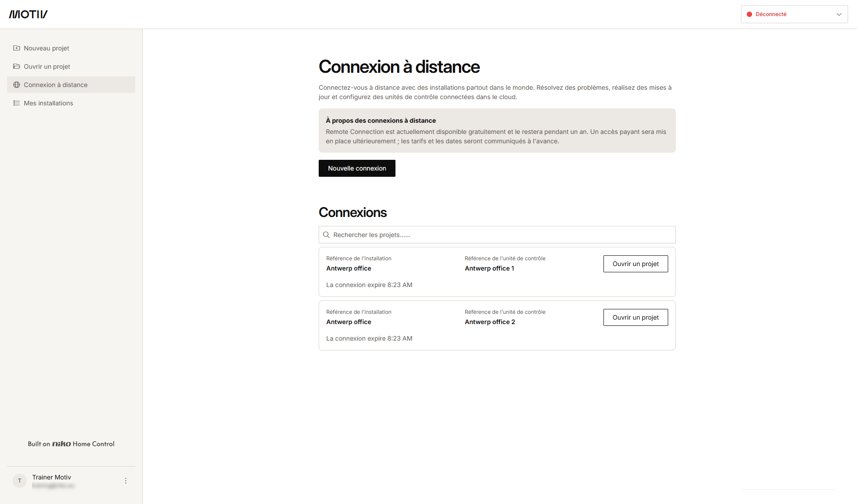857x504 pixels.
Task: Open the three-dot user menu
Action: 125,481
